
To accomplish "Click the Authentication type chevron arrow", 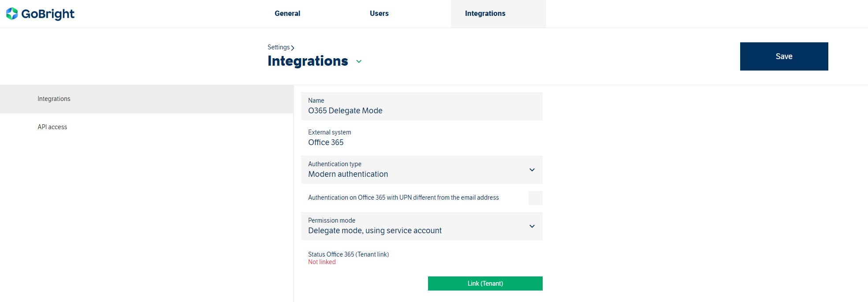I will [x=532, y=170].
